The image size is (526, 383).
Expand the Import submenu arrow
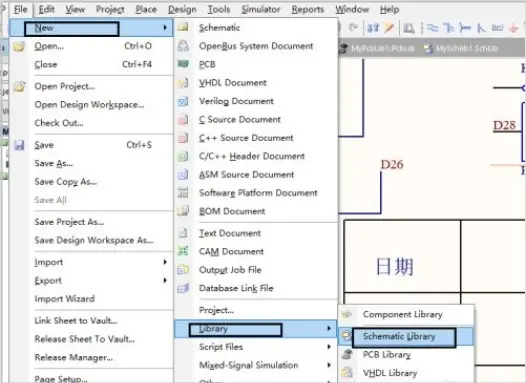pyautogui.click(x=165, y=262)
